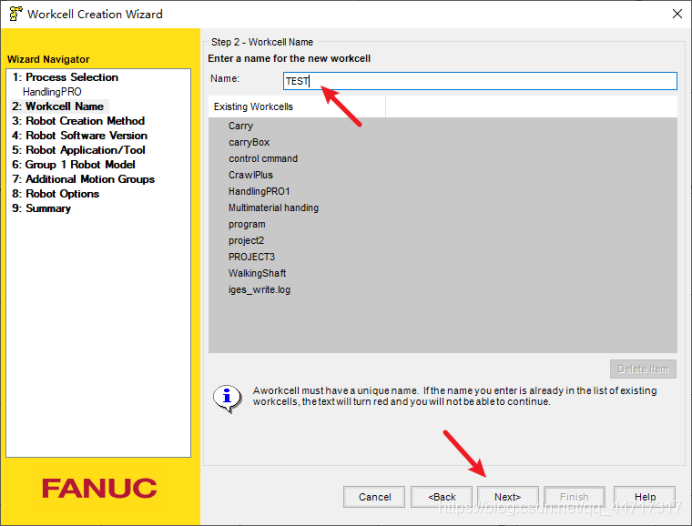The width and height of the screenshot is (692, 526).
Task: Open step 8: Robot Options
Action: (x=56, y=194)
